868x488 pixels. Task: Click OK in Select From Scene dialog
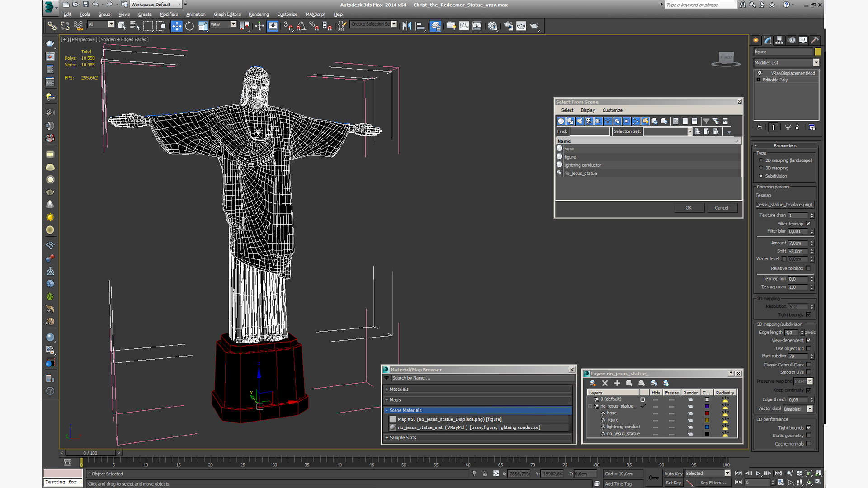pyautogui.click(x=689, y=208)
